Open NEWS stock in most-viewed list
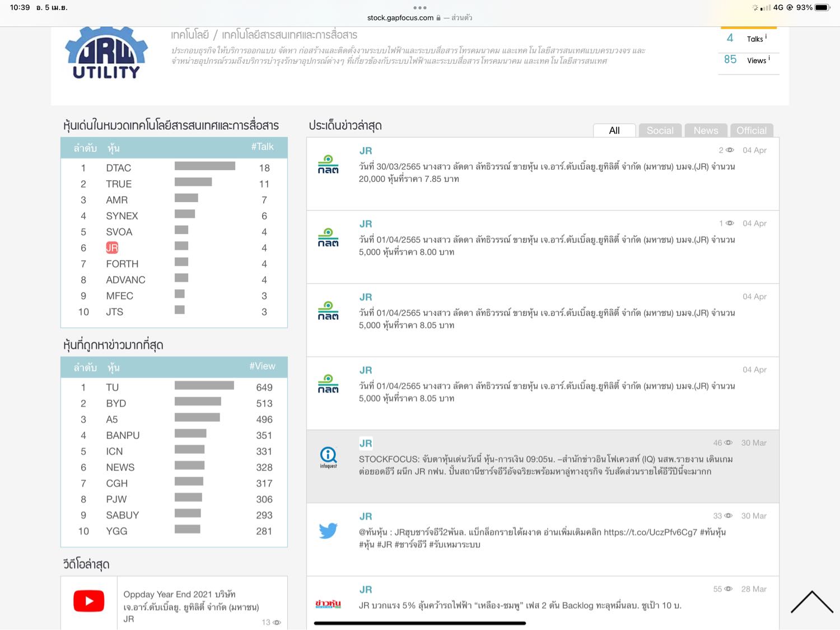 click(x=120, y=468)
